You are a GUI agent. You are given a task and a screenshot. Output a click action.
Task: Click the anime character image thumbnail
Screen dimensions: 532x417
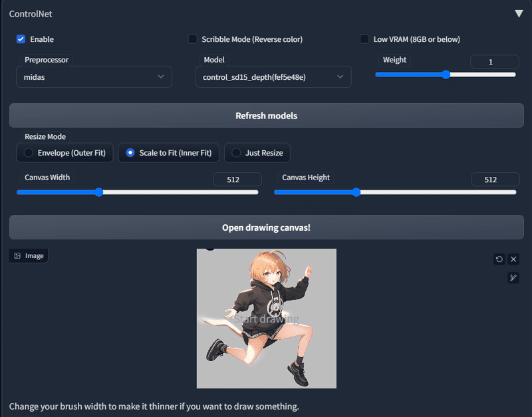[x=266, y=318]
